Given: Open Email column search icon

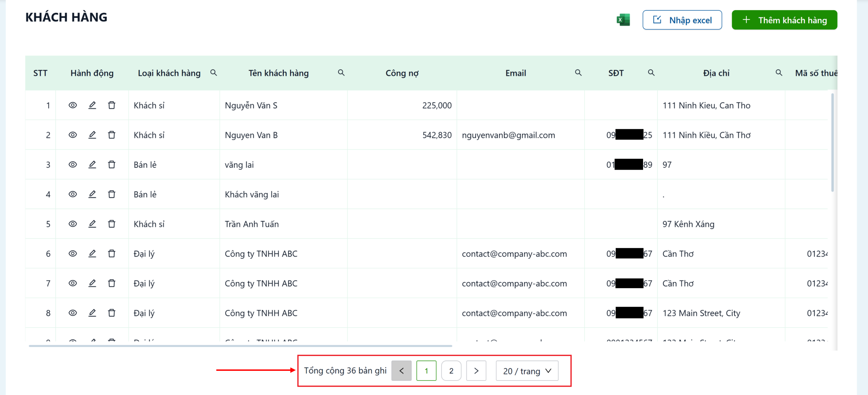Looking at the screenshot, I should [578, 73].
